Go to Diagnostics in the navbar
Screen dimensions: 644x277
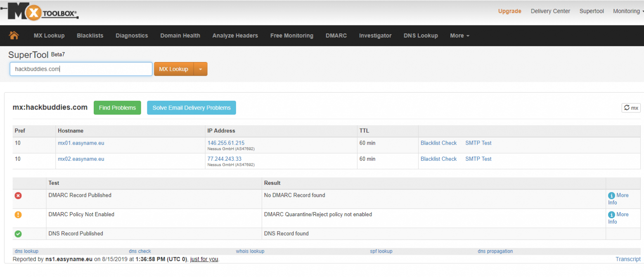tap(132, 36)
